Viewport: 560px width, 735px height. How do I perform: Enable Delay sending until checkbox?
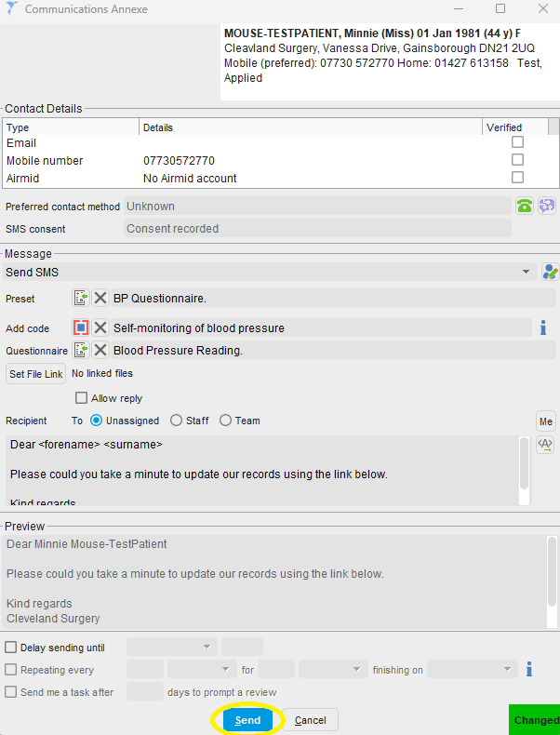click(10, 648)
